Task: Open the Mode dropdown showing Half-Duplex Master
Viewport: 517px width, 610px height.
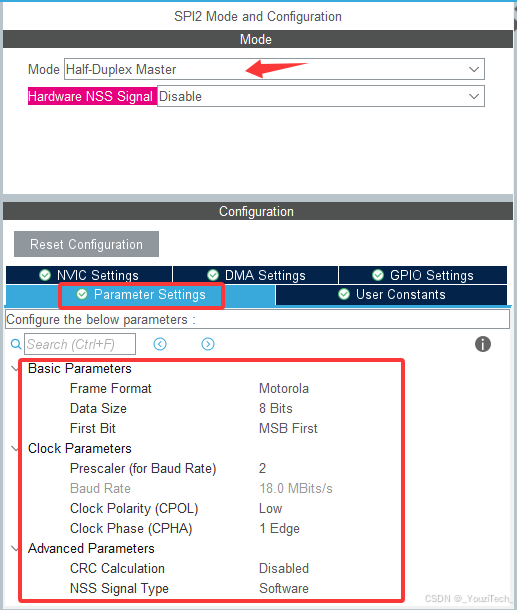Action: point(274,69)
